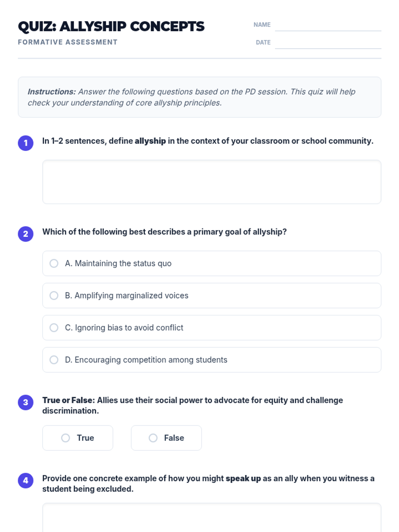
Task: Click the Instructions box text
Action: point(192,97)
